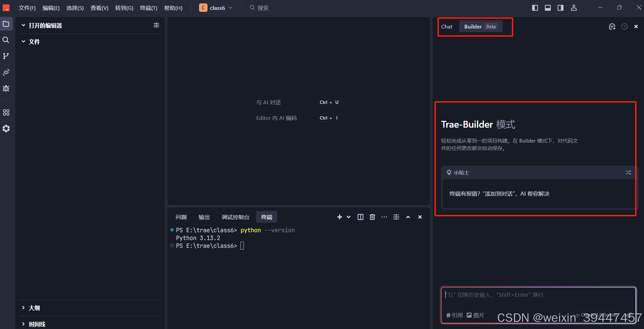Expand the timeline section
Viewport: 644px width, 329px height.
(x=90, y=324)
